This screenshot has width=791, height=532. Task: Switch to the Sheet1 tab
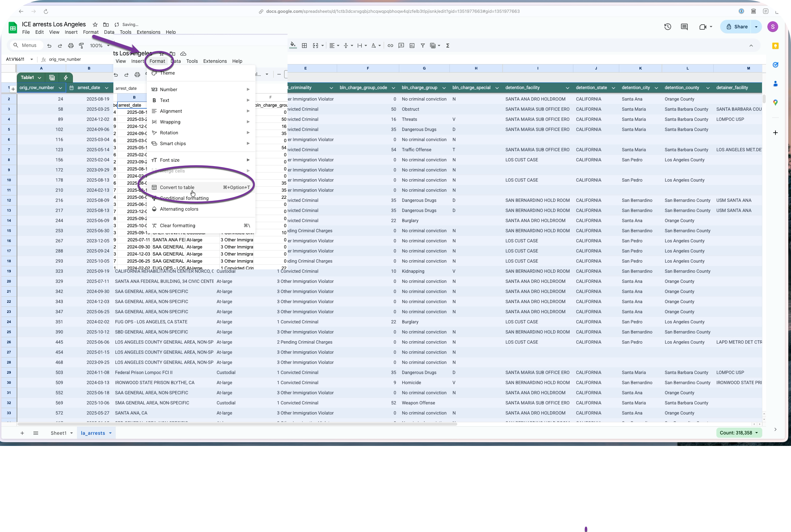58,433
